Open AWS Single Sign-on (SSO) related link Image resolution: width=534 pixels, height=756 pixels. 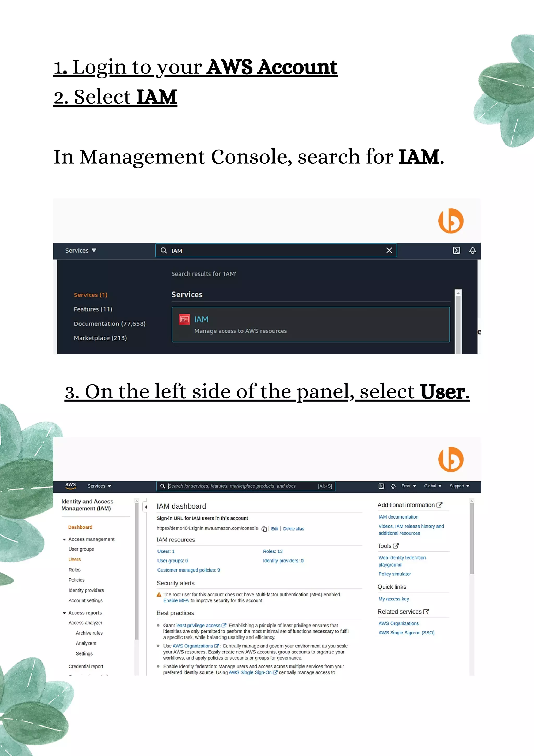click(406, 633)
